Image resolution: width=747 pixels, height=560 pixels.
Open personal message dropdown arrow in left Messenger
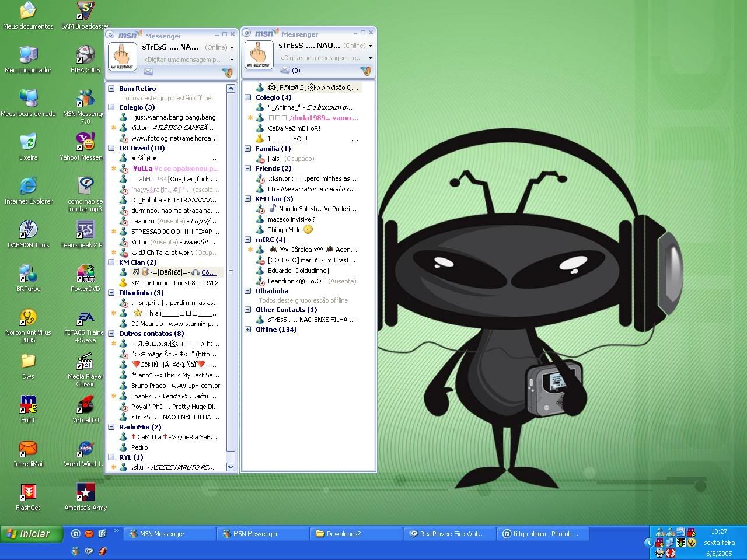coord(232,60)
